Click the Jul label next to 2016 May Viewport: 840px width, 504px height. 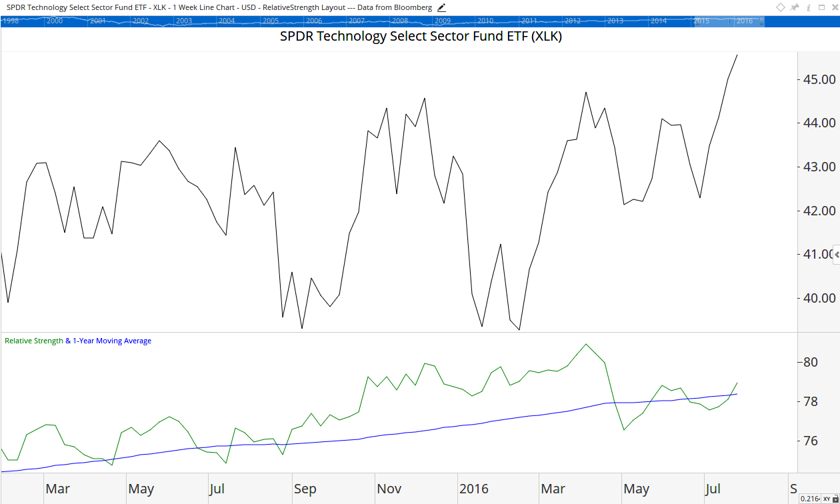click(x=713, y=489)
